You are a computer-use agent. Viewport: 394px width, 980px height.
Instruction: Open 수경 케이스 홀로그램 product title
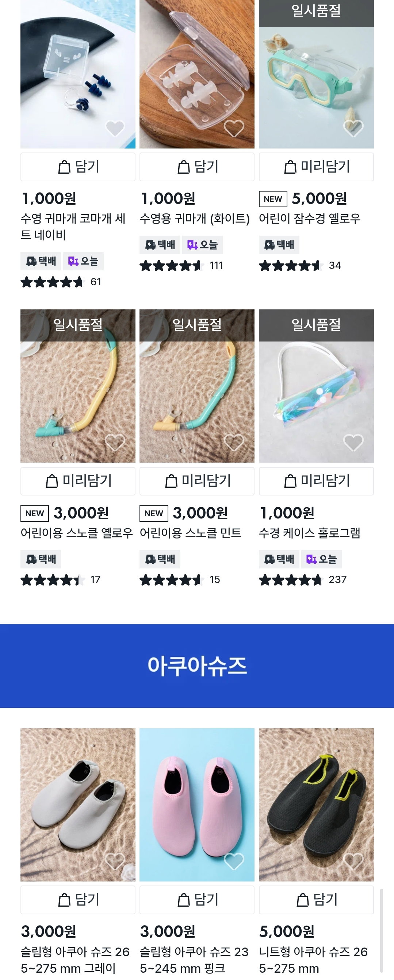(310, 533)
